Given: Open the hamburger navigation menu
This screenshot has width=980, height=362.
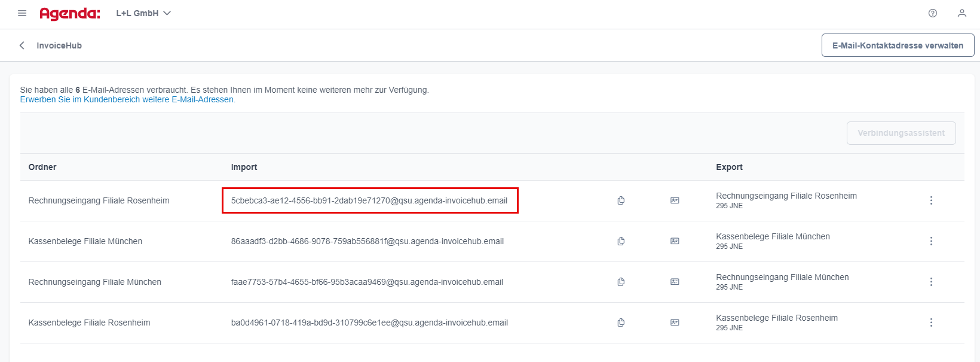Looking at the screenshot, I should [22, 13].
